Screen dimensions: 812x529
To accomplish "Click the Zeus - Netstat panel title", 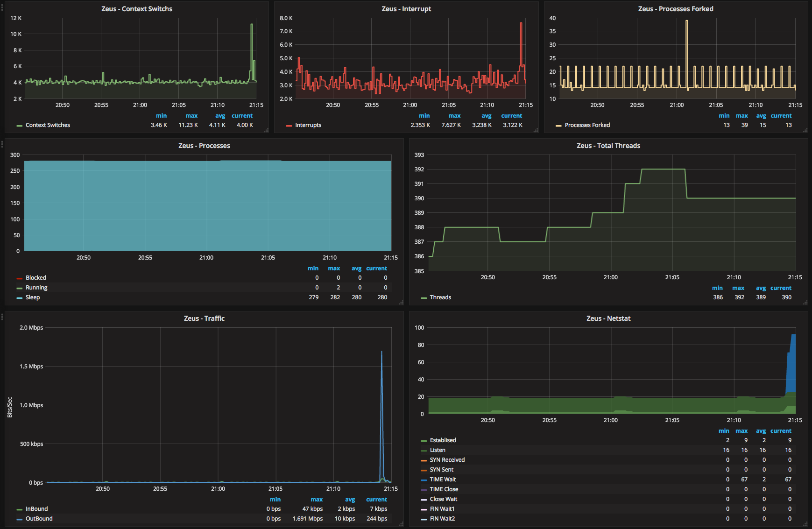I will pos(608,318).
